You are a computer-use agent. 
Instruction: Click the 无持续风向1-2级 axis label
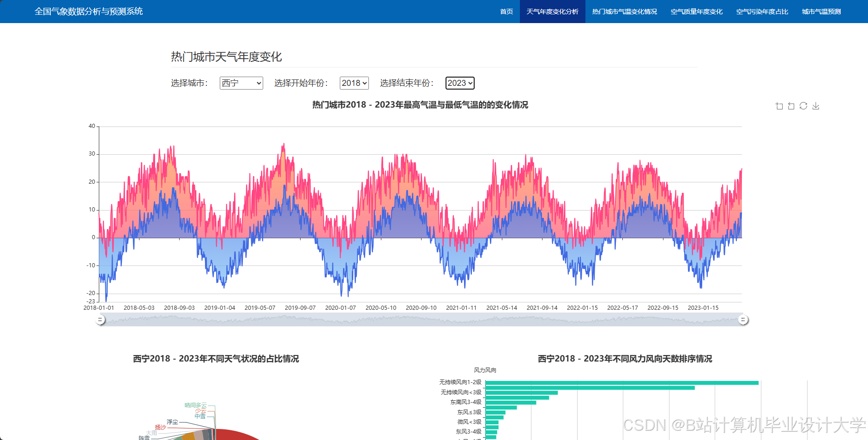(x=460, y=382)
